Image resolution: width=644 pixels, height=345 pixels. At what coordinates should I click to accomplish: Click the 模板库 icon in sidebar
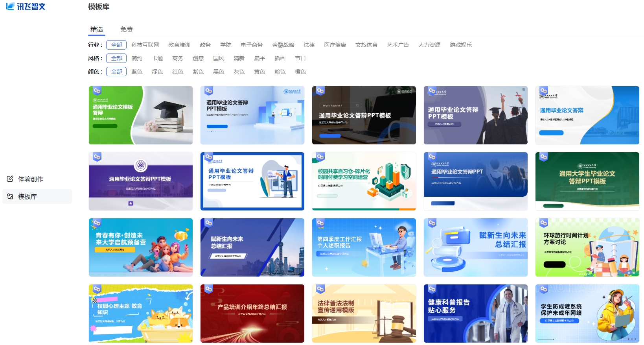click(x=10, y=196)
